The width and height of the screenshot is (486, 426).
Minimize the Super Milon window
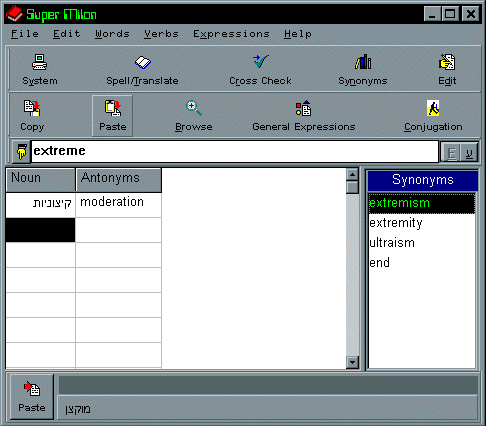432,14
